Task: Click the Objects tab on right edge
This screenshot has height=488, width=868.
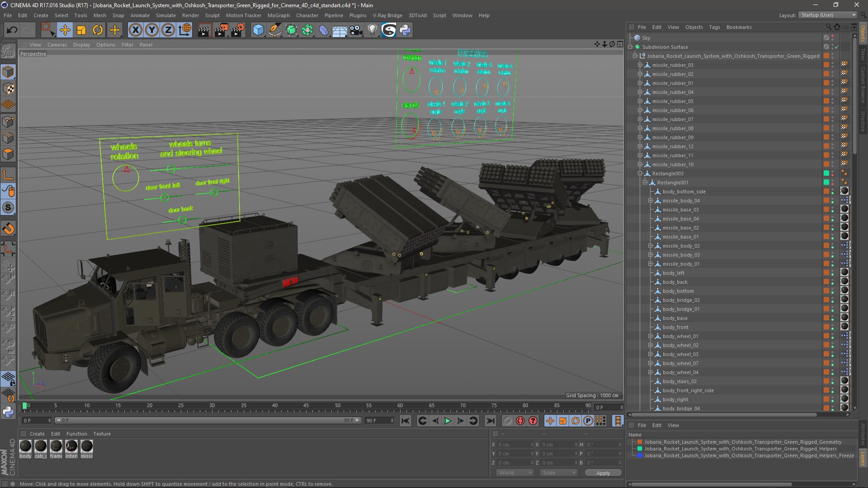Action: pyautogui.click(x=863, y=33)
